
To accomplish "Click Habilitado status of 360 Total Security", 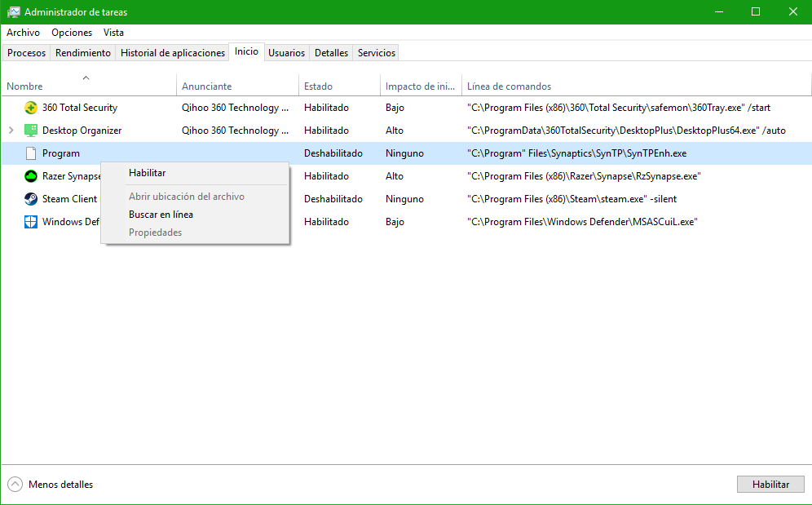I will pyautogui.click(x=326, y=108).
